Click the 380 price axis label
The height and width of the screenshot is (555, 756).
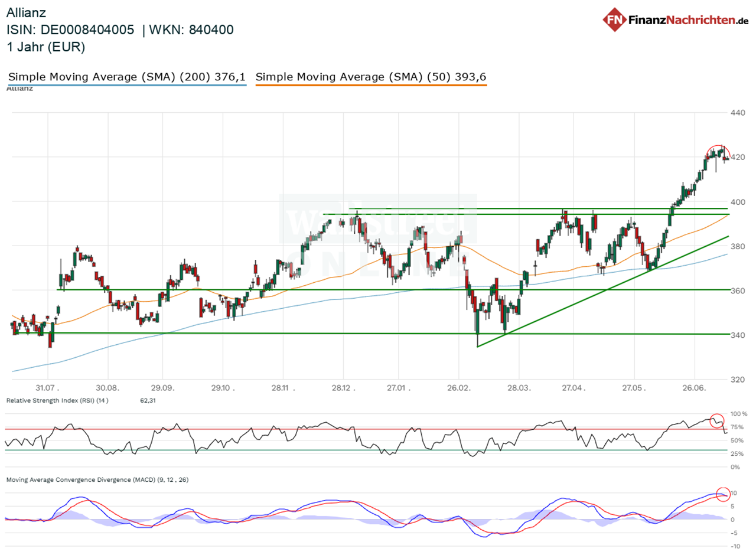[737, 246]
